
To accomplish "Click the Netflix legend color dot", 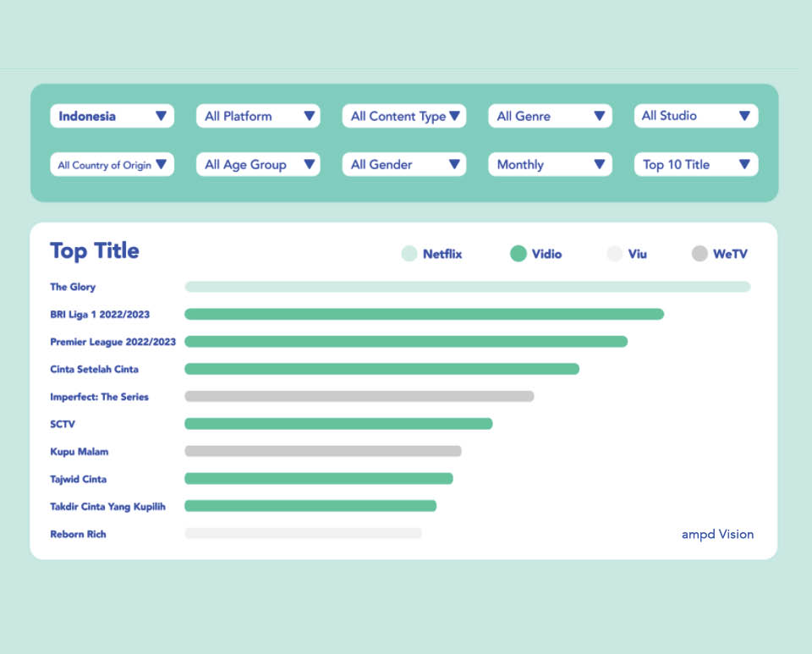I will (409, 254).
